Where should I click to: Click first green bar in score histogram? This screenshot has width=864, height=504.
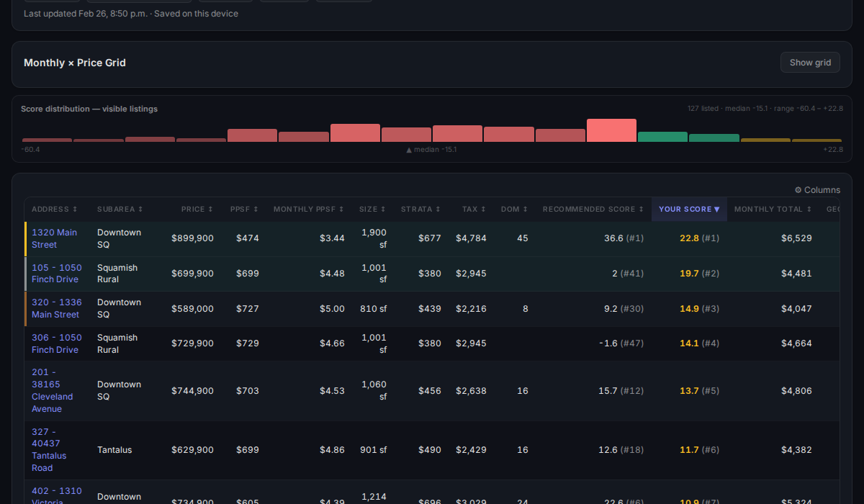(662, 137)
